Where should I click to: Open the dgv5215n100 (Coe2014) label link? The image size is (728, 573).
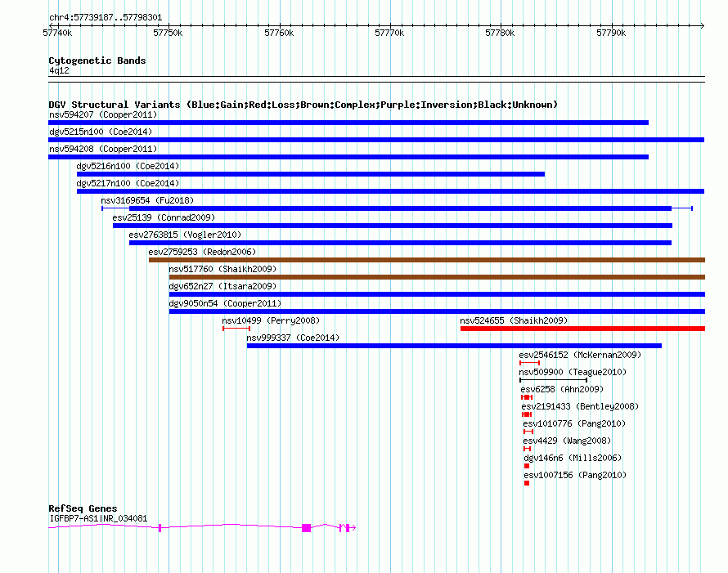tap(101, 132)
